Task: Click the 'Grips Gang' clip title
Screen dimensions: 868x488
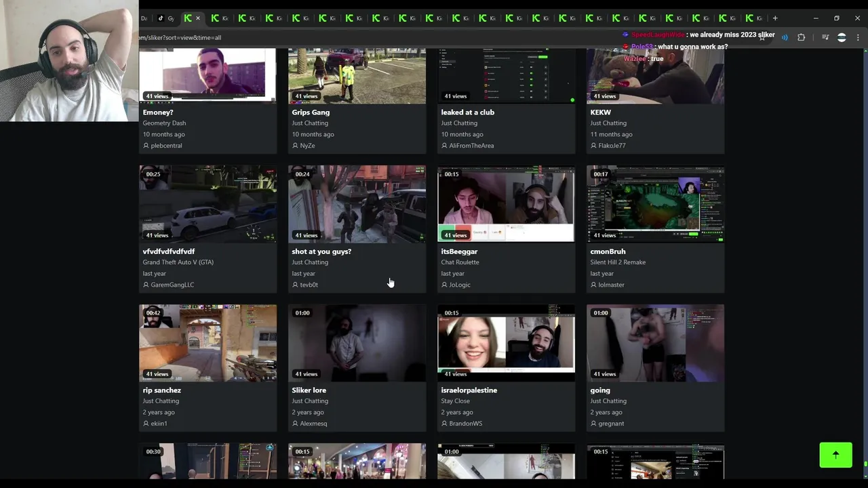Action: tap(311, 113)
